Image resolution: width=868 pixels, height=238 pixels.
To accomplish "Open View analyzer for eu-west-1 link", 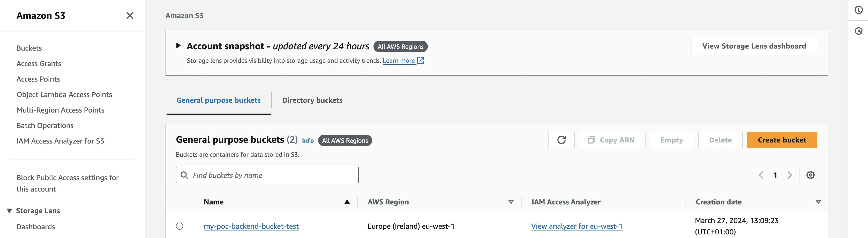I will (x=577, y=226).
